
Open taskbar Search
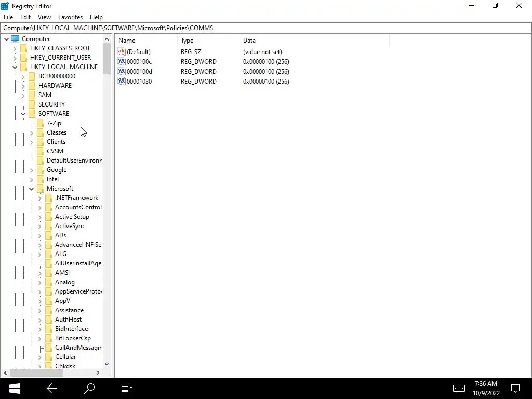(89, 389)
